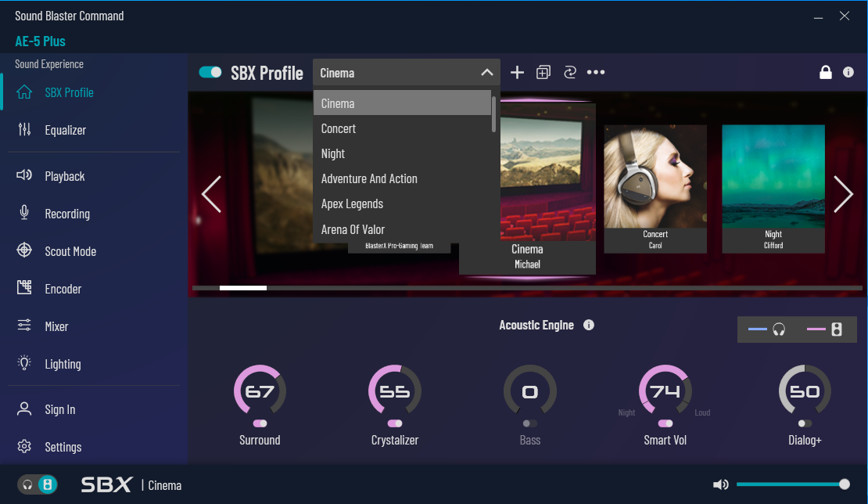Choose Apex Legends from profile list

point(352,203)
